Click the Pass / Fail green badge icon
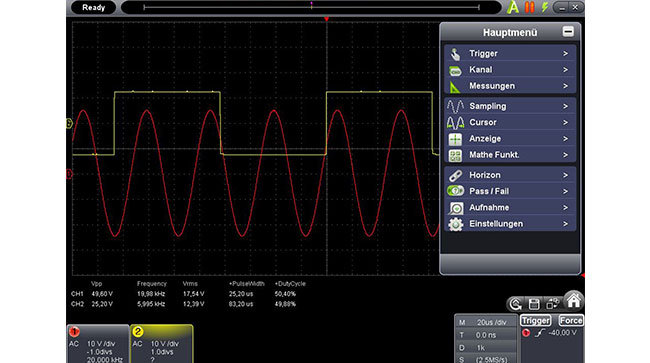Image resolution: width=650 pixels, height=363 pixels. [x=455, y=191]
